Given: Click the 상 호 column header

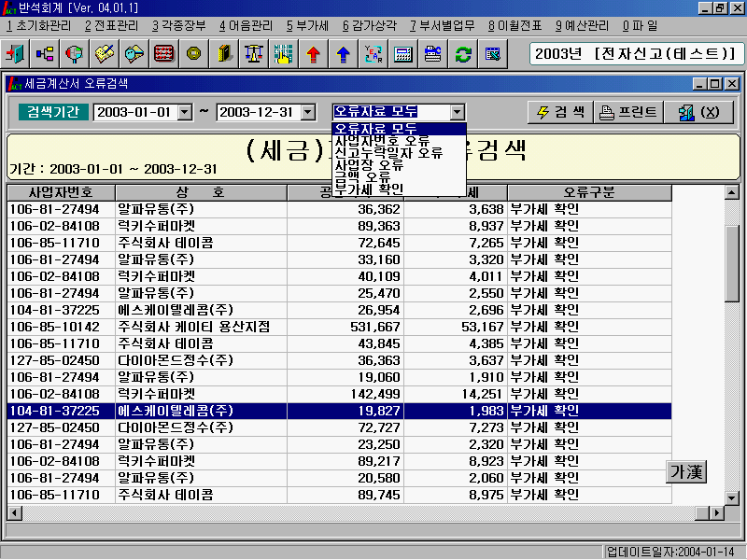Looking at the screenshot, I should pos(201,192).
